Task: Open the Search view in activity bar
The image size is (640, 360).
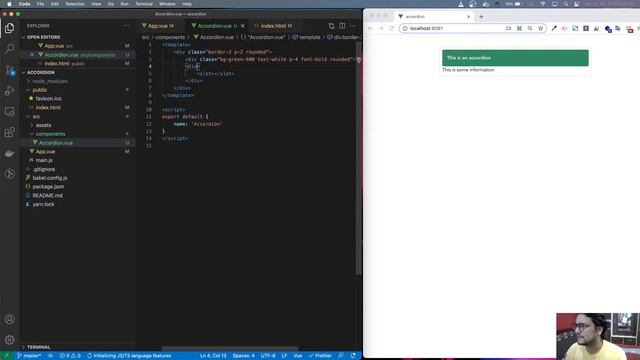Action: coord(9,49)
